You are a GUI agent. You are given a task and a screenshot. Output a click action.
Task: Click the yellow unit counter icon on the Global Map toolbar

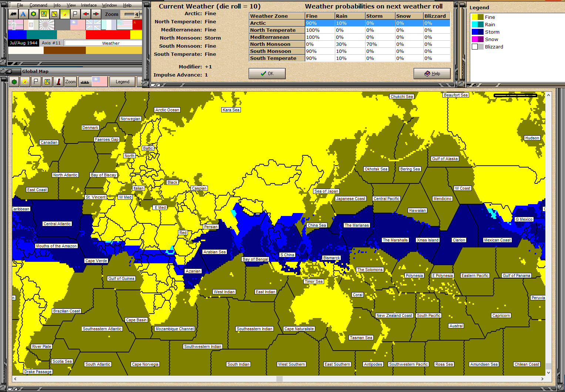pyautogui.click(x=47, y=82)
